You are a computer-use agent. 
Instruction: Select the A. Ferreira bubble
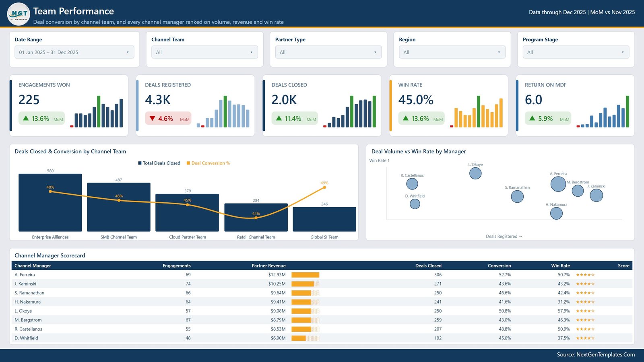[x=558, y=184]
